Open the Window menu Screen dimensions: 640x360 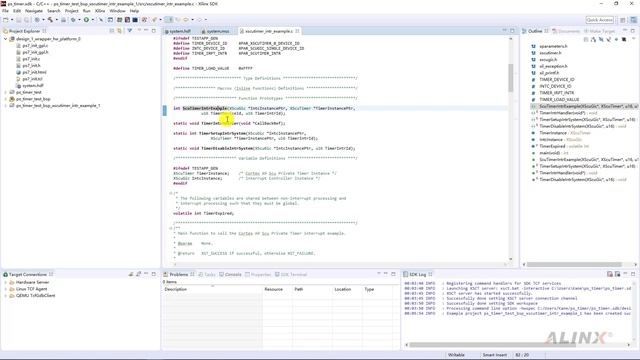pos(118,11)
